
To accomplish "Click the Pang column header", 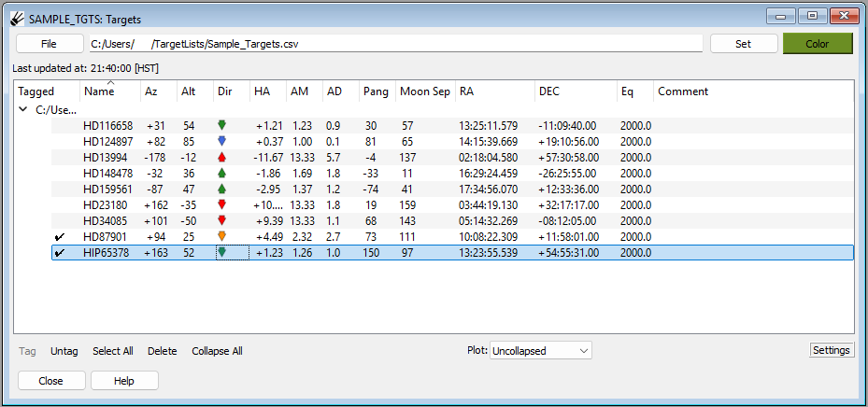I will tap(378, 91).
